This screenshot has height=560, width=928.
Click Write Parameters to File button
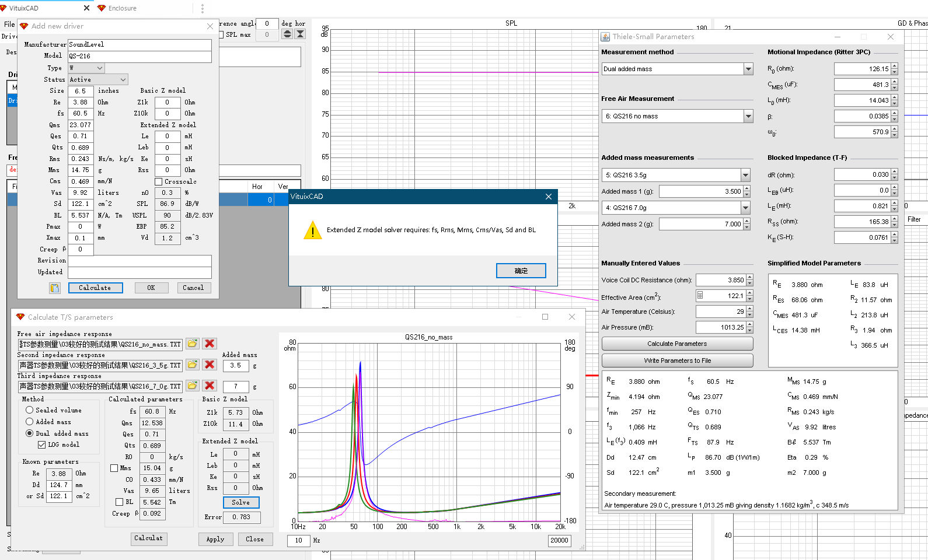tap(677, 360)
